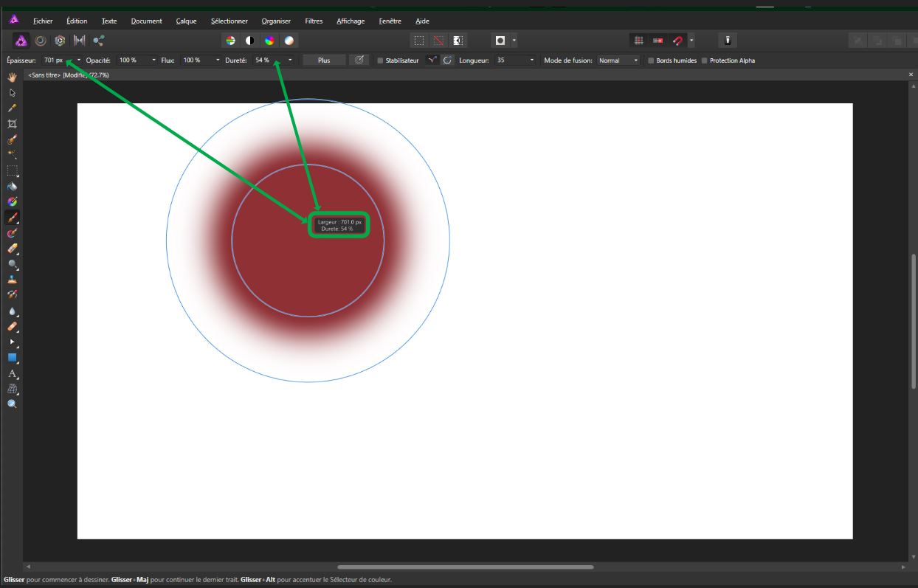Choose the window stabilizer mode
The image size is (918, 588).
(447, 60)
